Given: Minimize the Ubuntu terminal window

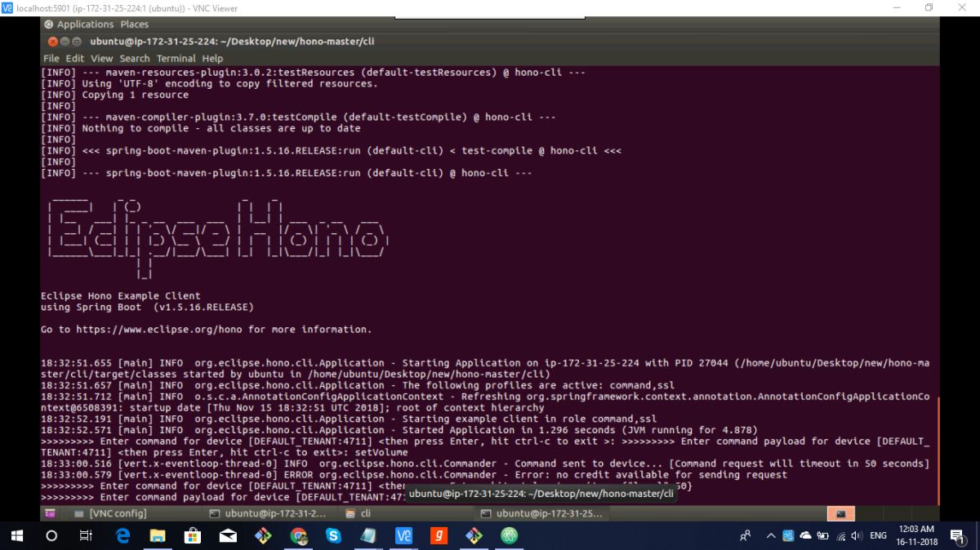Looking at the screenshot, I should 65,42.
